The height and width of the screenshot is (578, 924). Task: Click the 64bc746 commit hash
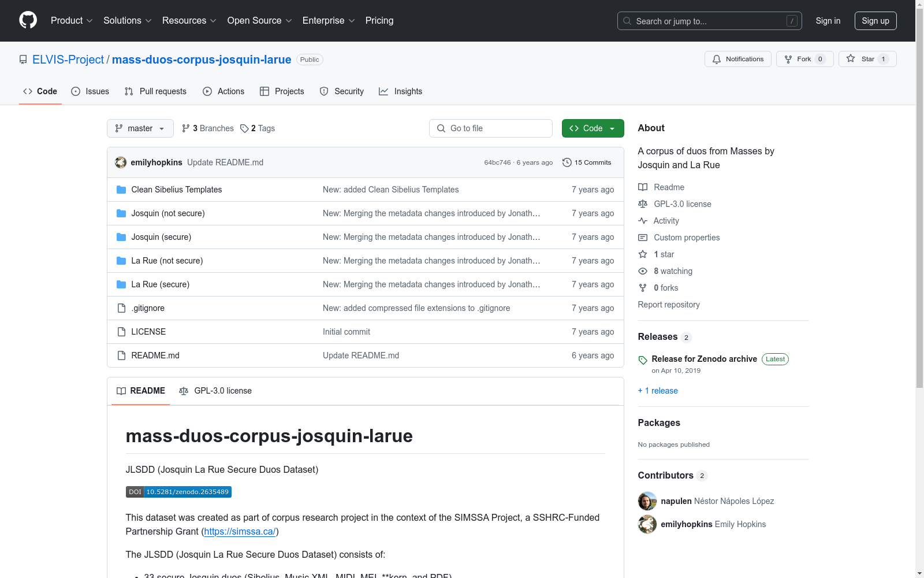point(497,162)
